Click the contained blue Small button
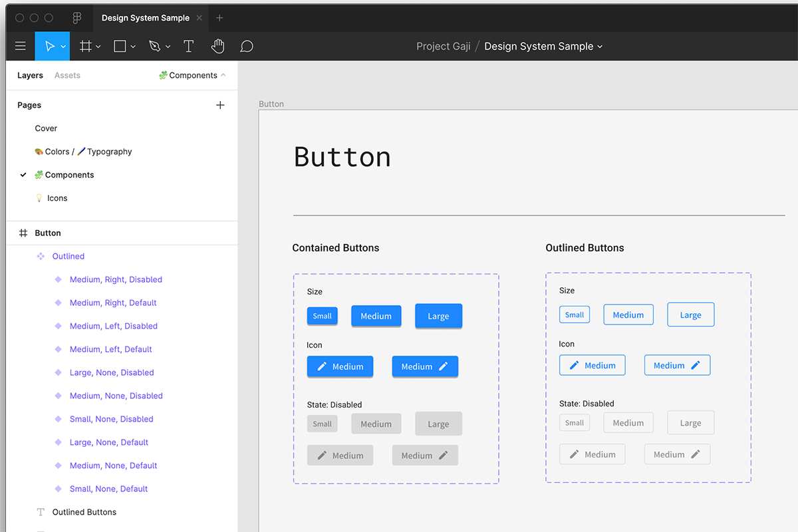The image size is (798, 532). 322,316
